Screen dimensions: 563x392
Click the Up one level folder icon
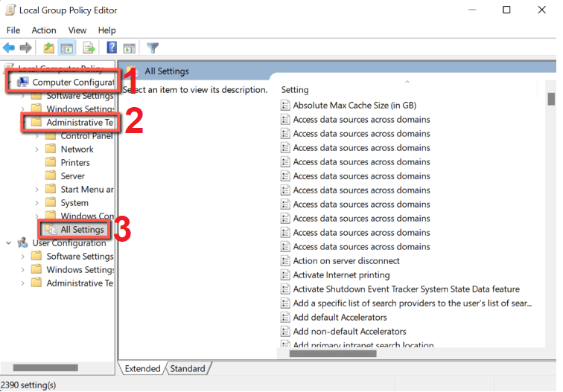coord(48,48)
